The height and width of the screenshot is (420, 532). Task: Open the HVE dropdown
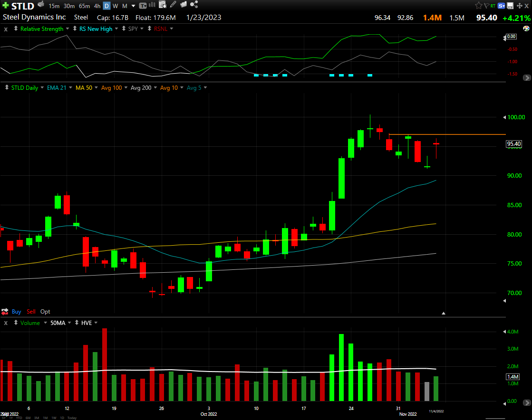(96, 323)
